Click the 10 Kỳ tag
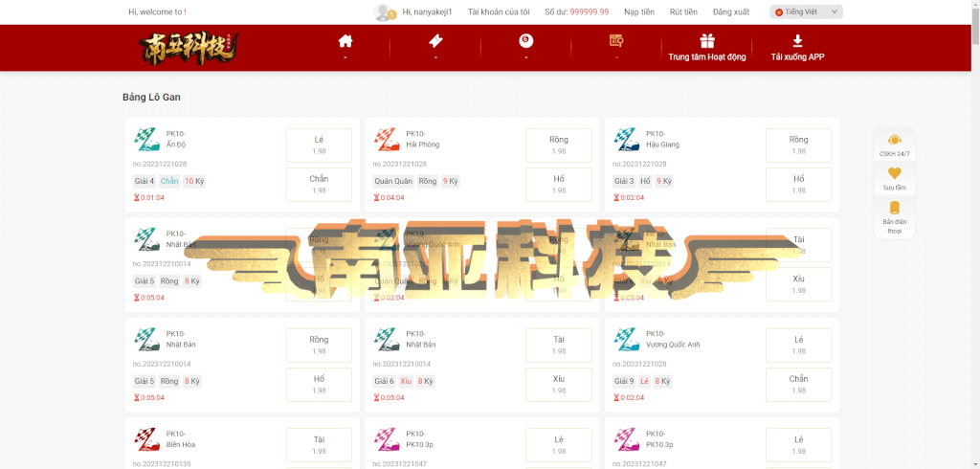The width and height of the screenshot is (980, 469). point(194,181)
